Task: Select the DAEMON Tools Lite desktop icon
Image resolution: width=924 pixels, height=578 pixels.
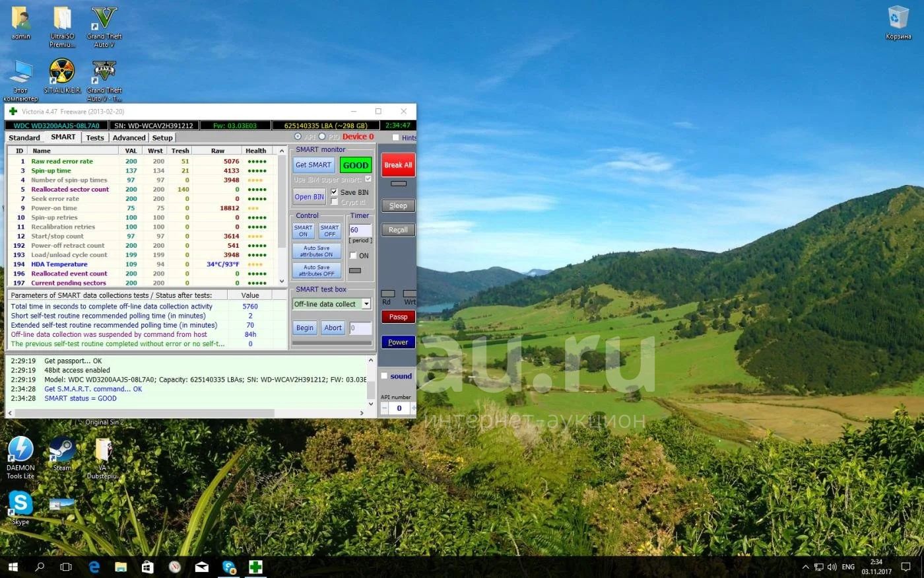Action: click(20, 451)
